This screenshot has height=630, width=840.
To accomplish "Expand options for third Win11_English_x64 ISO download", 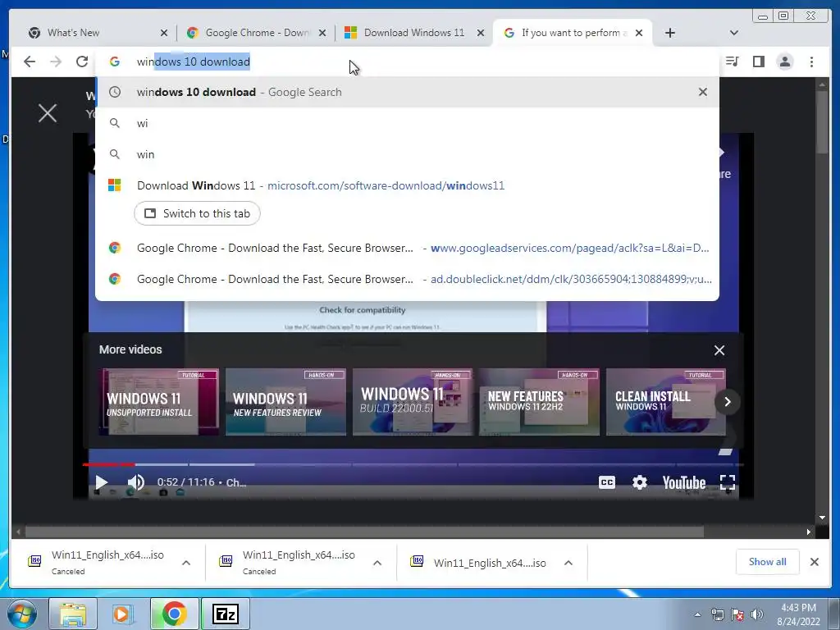I will click(x=568, y=563).
